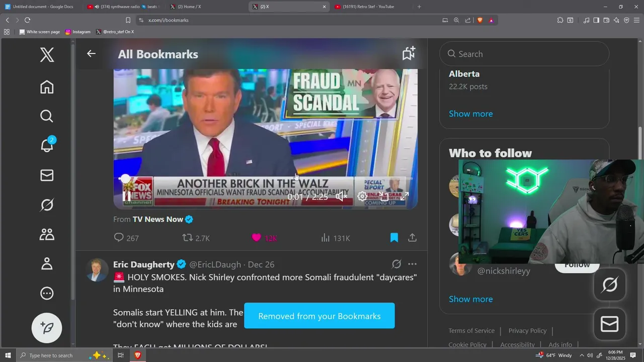Click the Windows taskbar search box
Image resolution: width=644 pixels, height=362 pixels.
[65, 355]
